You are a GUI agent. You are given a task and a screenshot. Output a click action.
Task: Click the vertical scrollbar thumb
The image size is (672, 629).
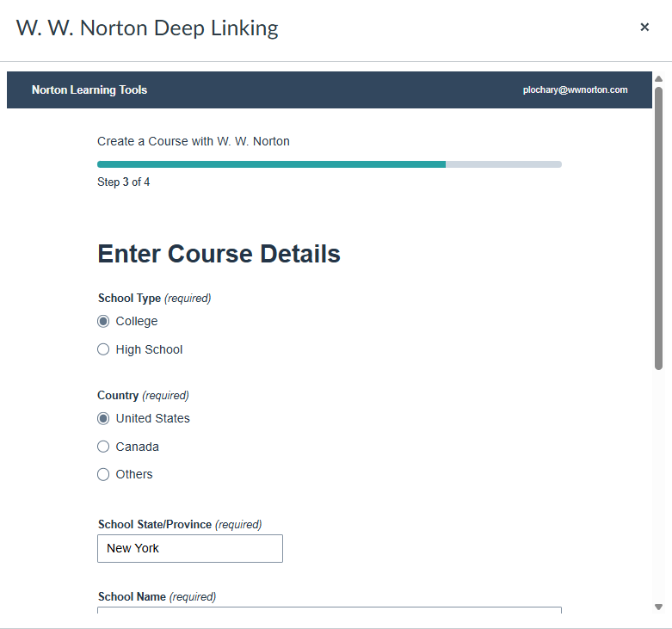coord(659,228)
